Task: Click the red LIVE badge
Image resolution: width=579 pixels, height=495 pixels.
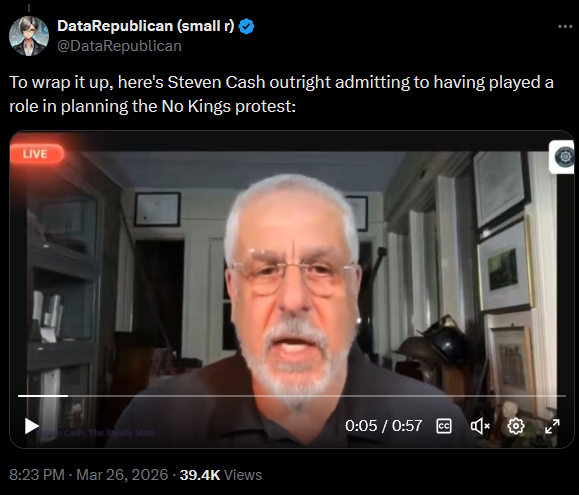Action: pos(37,154)
